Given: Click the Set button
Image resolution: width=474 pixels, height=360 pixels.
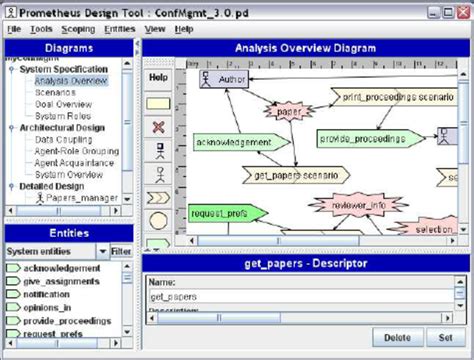Looking at the screenshot, I should coord(445,337).
